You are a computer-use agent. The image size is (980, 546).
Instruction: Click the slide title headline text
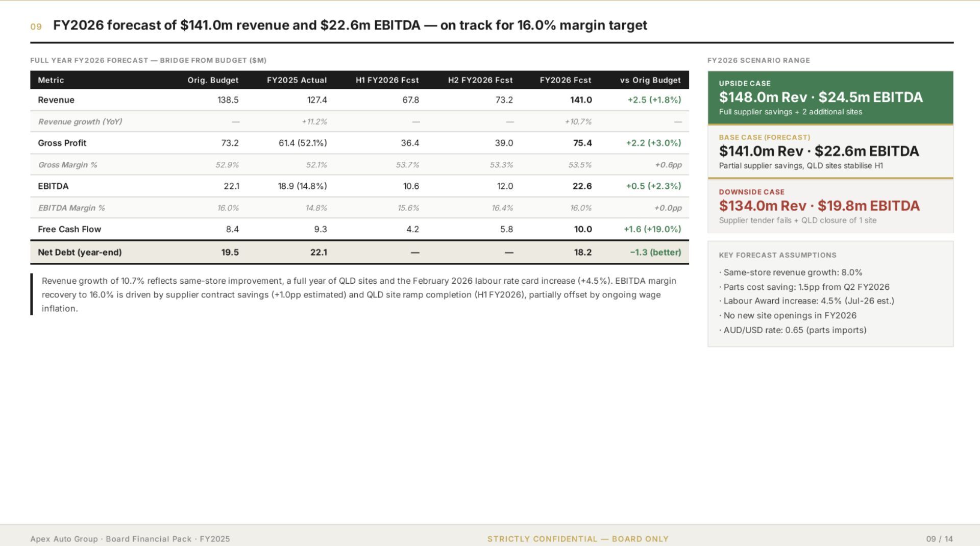pyautogui.click(x=350, y=26)
